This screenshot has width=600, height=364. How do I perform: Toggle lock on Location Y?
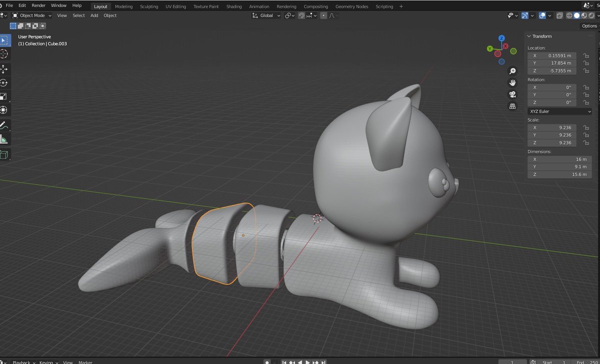click(586, 63)
